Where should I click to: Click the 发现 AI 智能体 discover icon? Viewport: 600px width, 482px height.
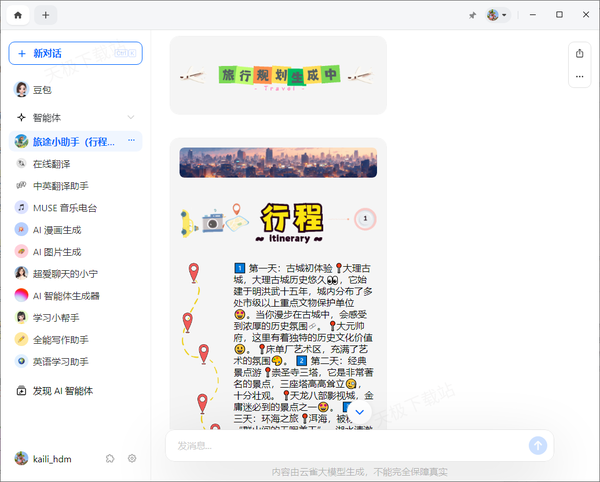coord(21,391)
